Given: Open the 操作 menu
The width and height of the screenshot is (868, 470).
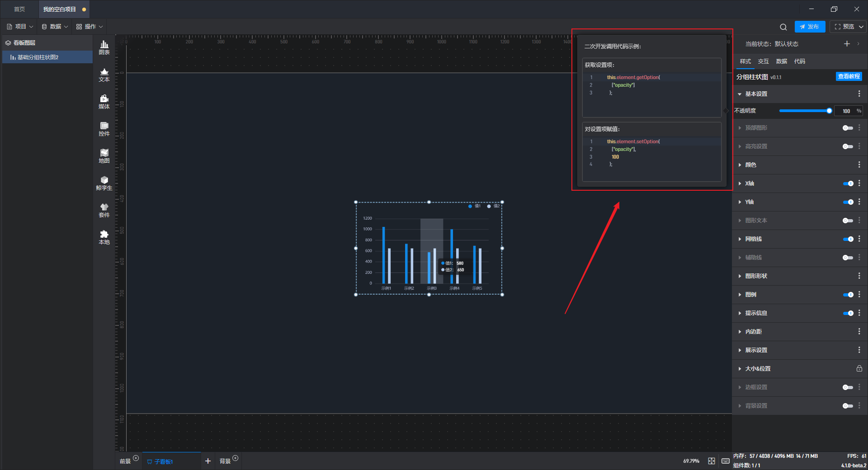Looking at the screenshot, I should pos(90,27).
